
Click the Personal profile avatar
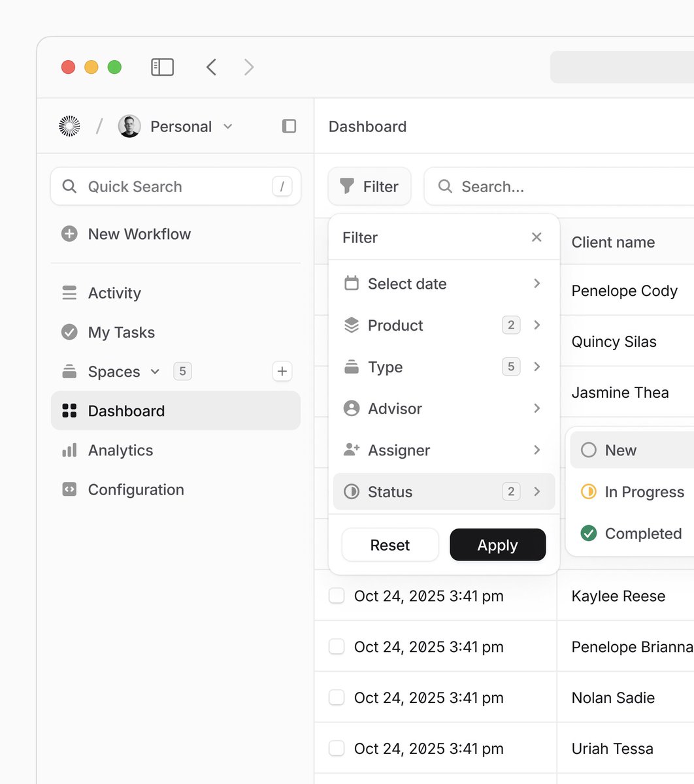[129, 126]
